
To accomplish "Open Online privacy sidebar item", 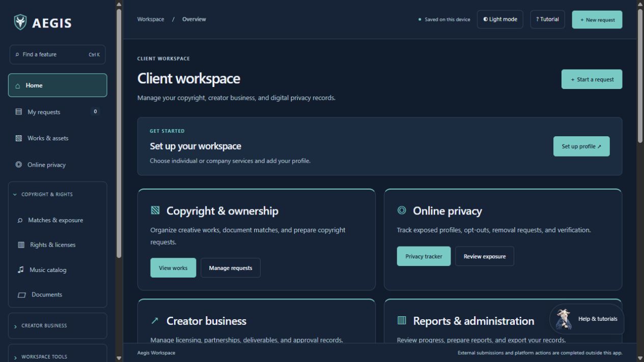I will click(58, 165).
